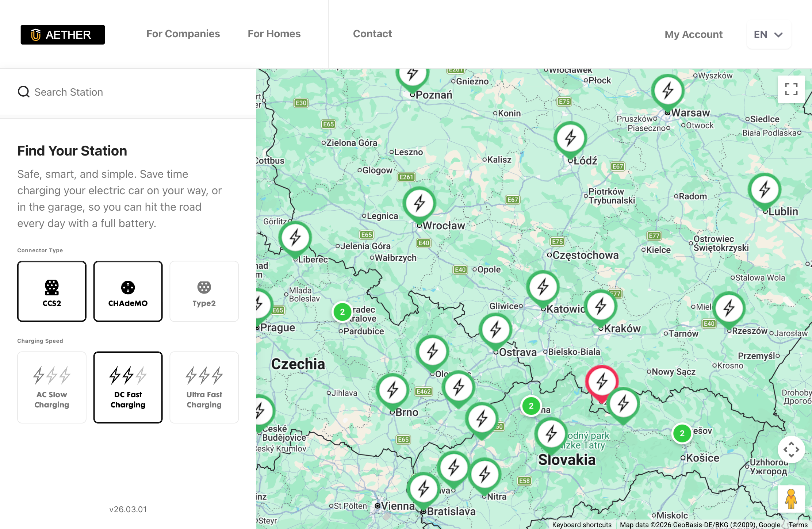Toggle the CCS2 connector type filter
812x529 pixels.
(x=51, y=291)
